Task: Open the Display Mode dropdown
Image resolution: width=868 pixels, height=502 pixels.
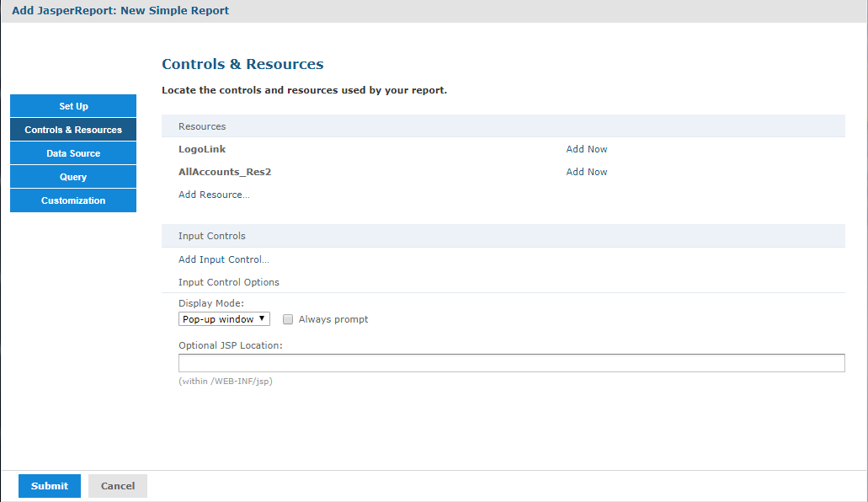Action: pyautogui.click(x=224, y=319)
